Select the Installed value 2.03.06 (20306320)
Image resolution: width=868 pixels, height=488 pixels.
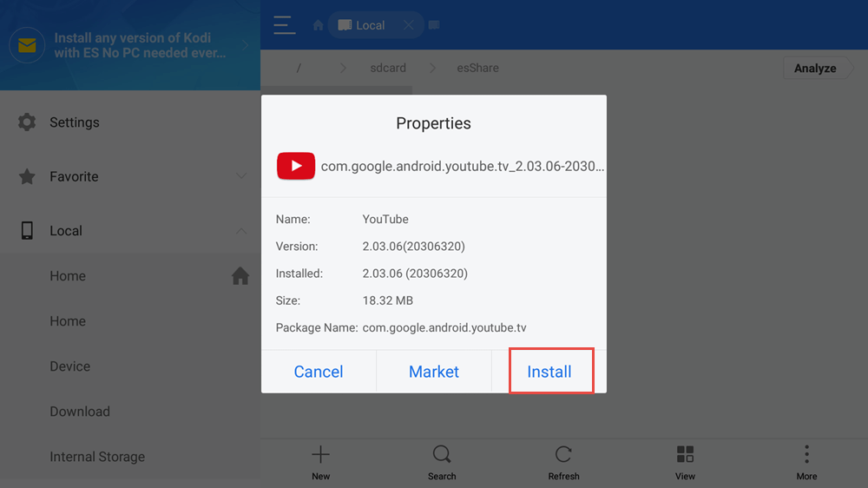point(415,273)
